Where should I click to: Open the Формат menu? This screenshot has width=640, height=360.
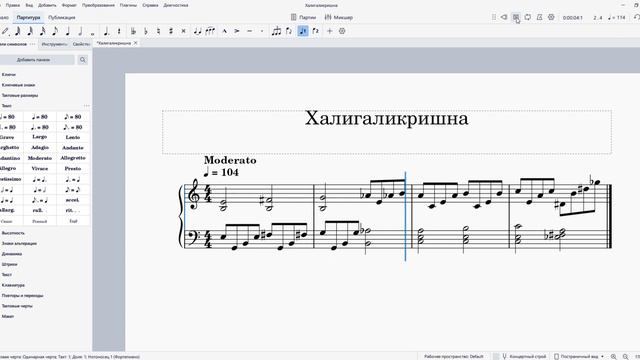[x=69, y=5]
